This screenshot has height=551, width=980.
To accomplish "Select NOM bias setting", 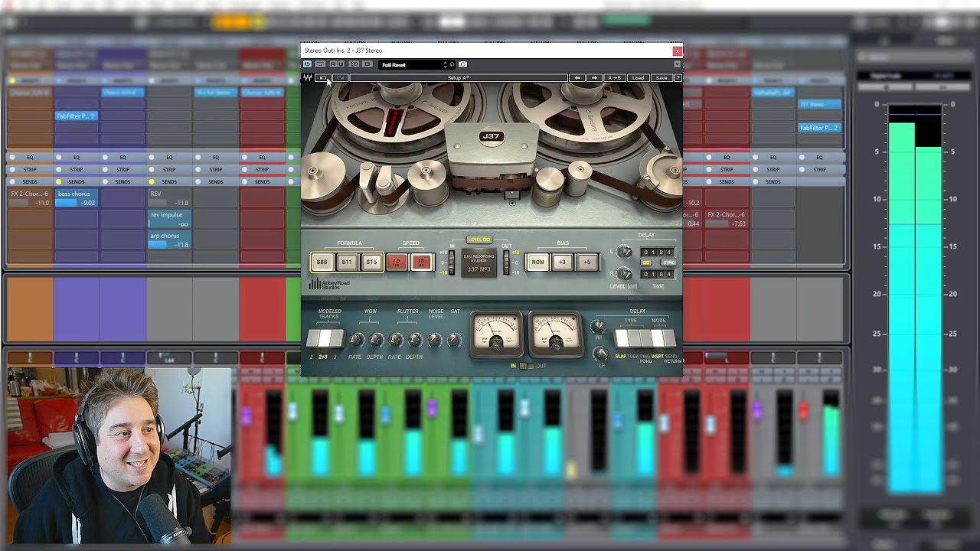I will click(x=538, y=262).
